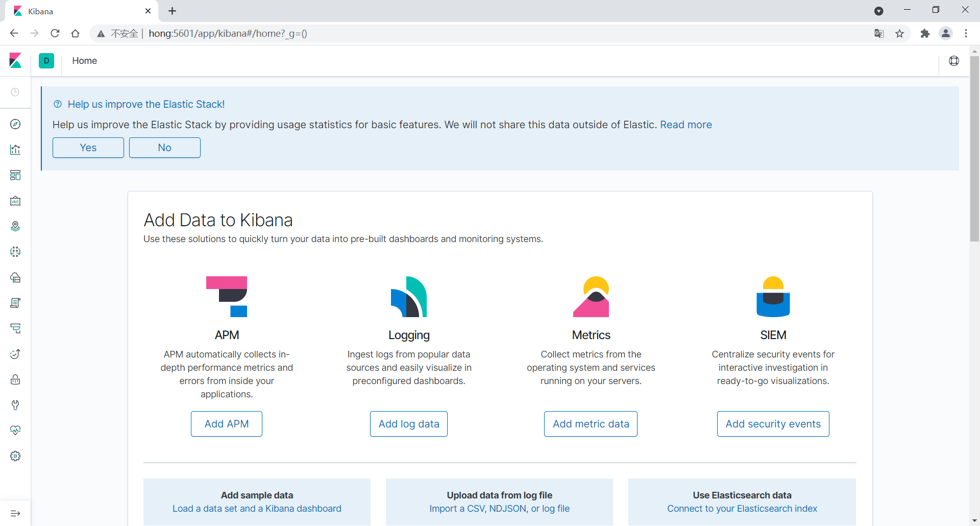Open Chrome's three-dot menu
The height and width of the screenshot is (526, 980).
click(966, 33)
